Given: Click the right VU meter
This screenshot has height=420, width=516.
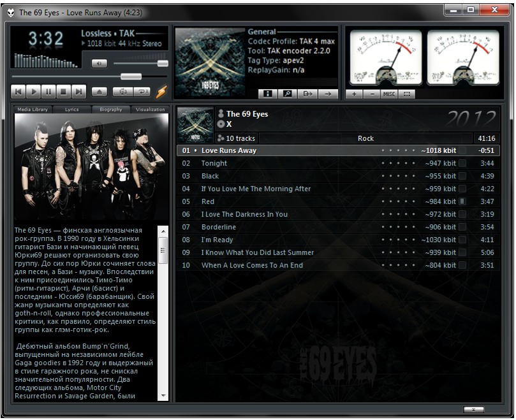Looking at the screenshot, I should 463,57.
